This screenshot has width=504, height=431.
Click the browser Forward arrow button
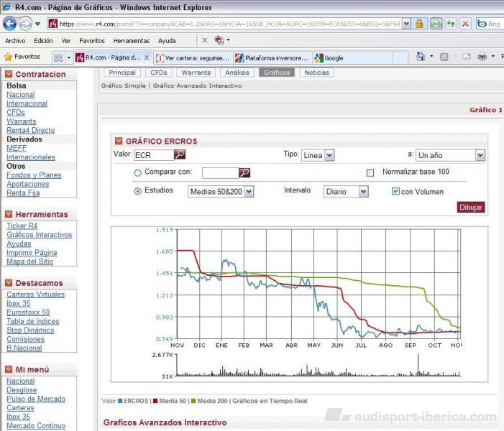tap(25, 24)
